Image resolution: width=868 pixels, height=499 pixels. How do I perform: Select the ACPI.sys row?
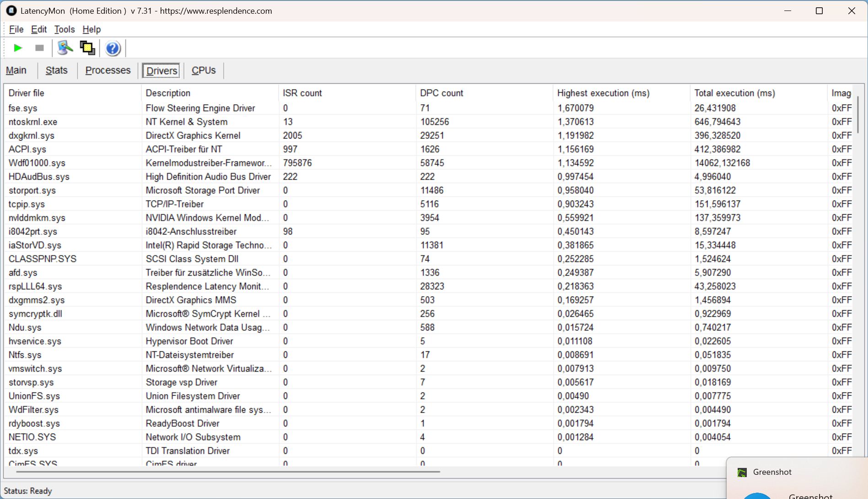(x=429, y=149)
